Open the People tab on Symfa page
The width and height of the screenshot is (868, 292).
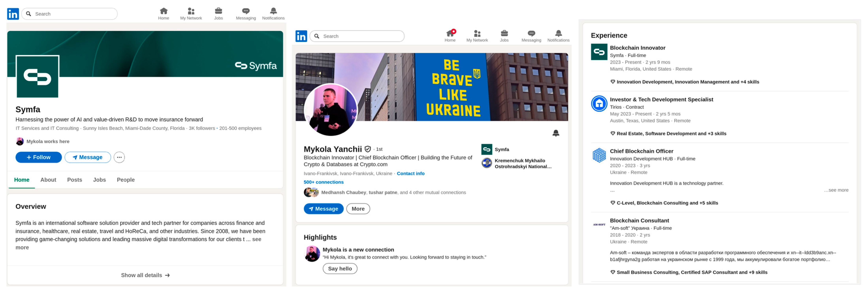[x=125, y=180]
